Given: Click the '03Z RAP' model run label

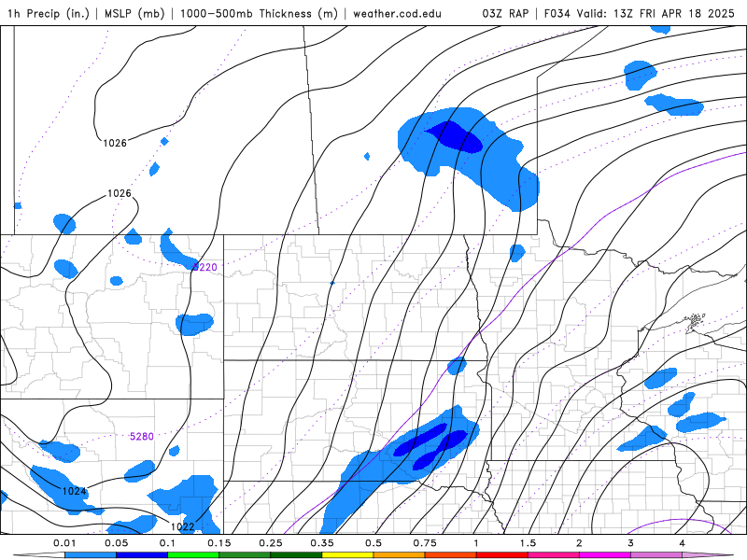Looking at the screenshot, I should [x=505, y=13].
